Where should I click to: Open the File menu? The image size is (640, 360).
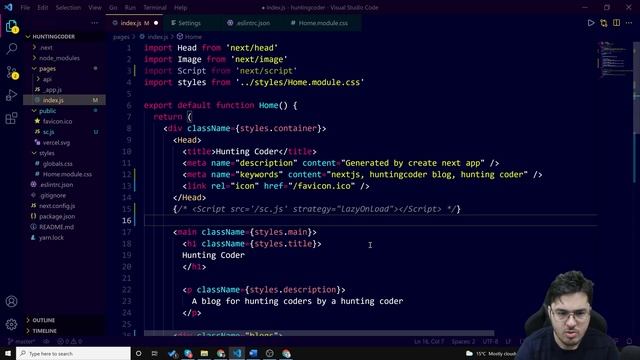[25, 7]
